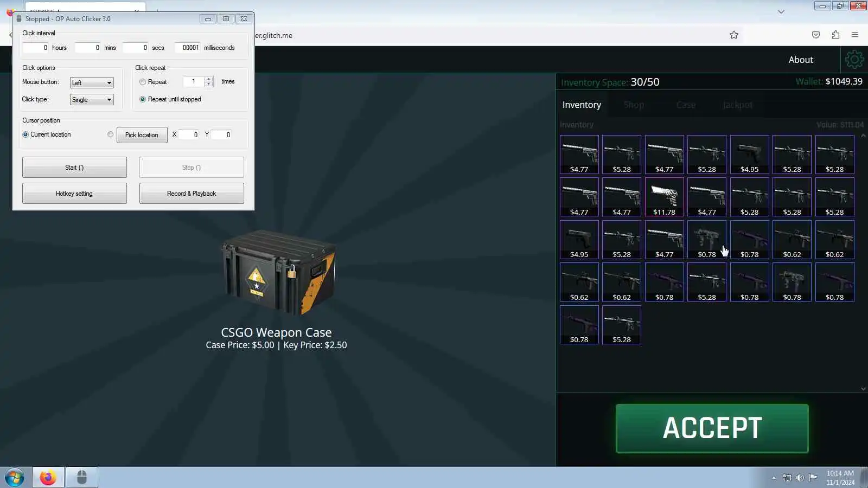Click the Windows Start orb
868x488 pixels.
coord(15,478)
